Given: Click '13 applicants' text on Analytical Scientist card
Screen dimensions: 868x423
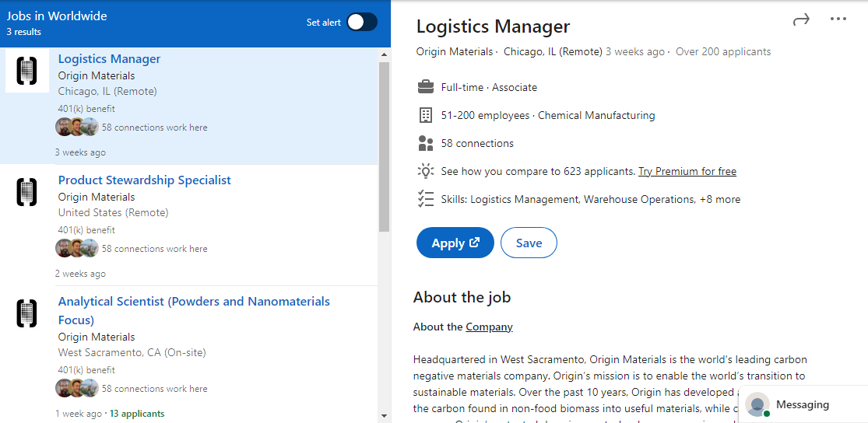Looking at the screenshot, I should tap(137, 413).
